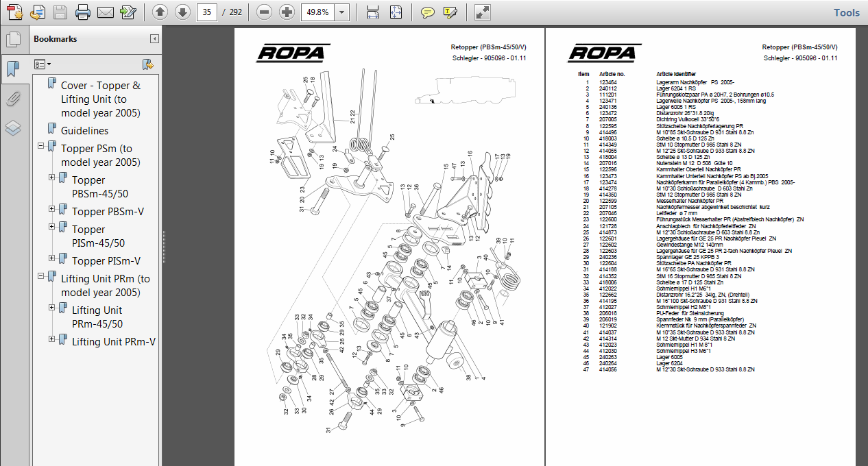Open the Bookmarks options menu dropdown
This screenshot has height=466, width=868.
point(43,64)
